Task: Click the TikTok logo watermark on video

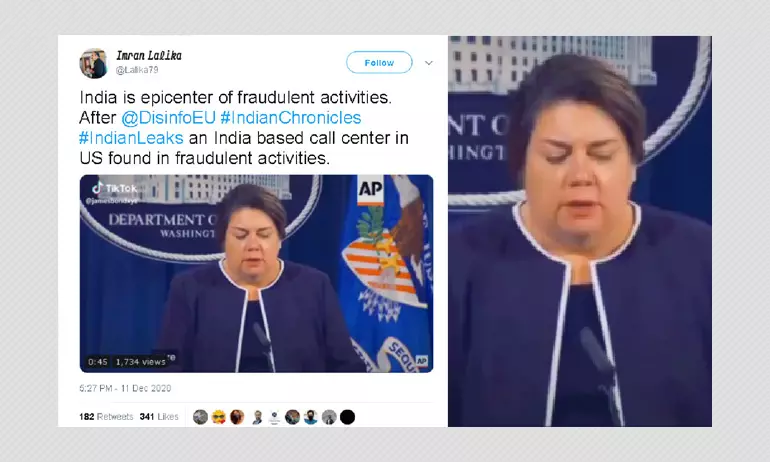Action: pos(114,188)
